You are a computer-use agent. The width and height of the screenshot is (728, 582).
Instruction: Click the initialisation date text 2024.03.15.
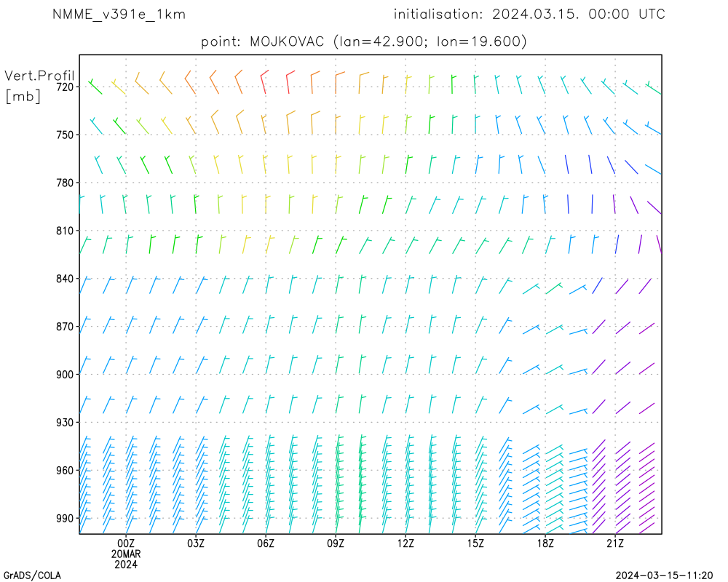(x=535, y=14)
